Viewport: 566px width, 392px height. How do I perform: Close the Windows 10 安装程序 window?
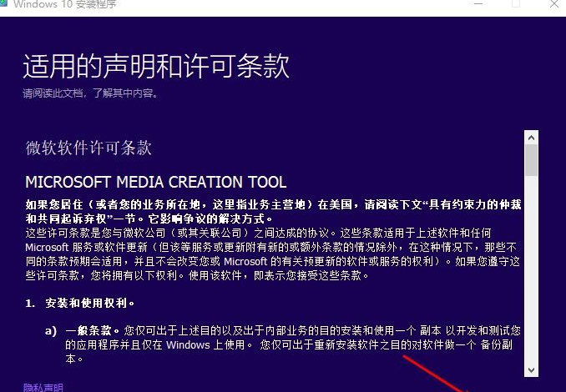coord(554,4)
